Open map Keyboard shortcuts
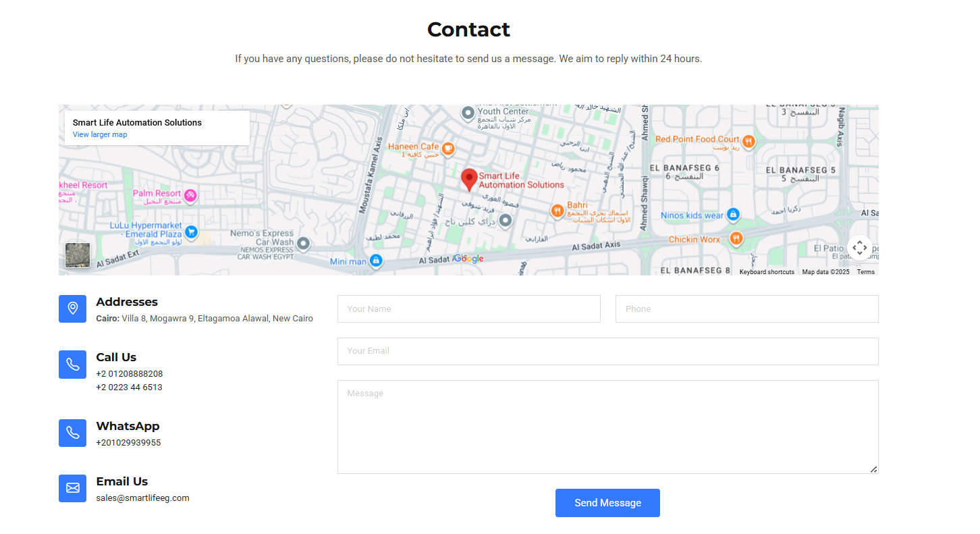Screen dimensions: 980x534 point(767,272)
